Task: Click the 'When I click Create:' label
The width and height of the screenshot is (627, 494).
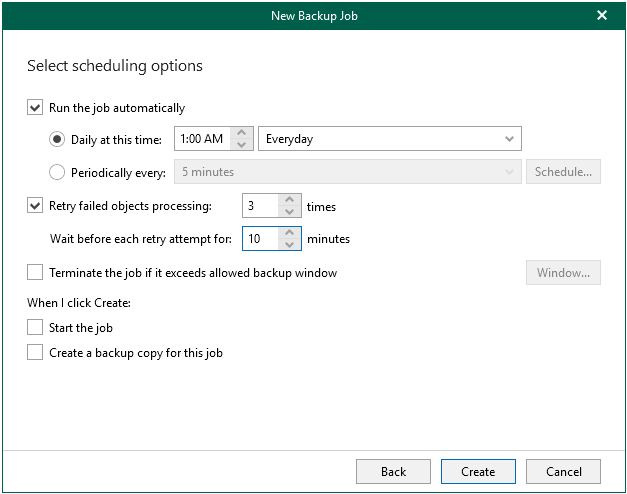Action: pos(79,303)
